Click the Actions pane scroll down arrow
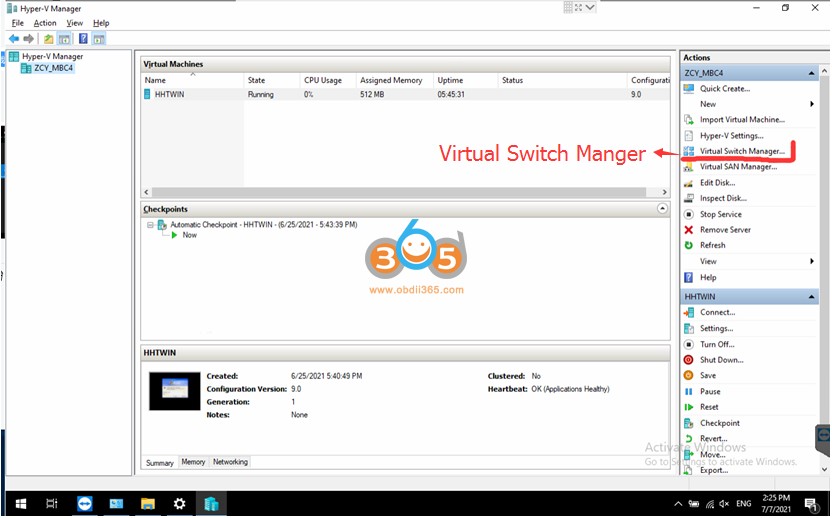This screenshot has height=518, width=832. (824, 469)
